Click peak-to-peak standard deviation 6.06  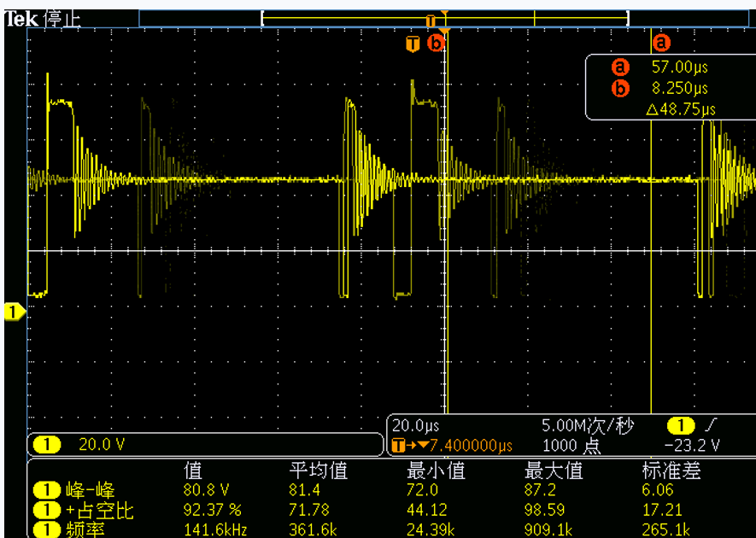(657, 491)
